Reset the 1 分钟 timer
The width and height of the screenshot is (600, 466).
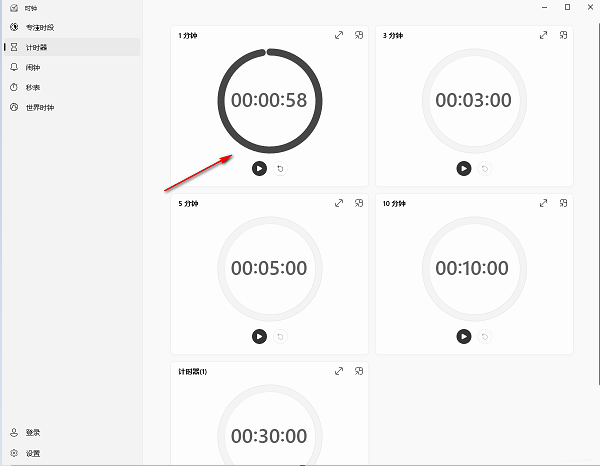click(x=280, y=168)
